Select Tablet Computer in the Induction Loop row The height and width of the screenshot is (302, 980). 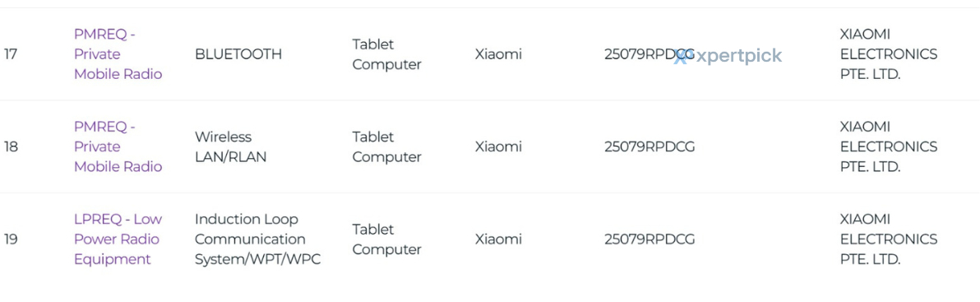click(x=387, y=239)
